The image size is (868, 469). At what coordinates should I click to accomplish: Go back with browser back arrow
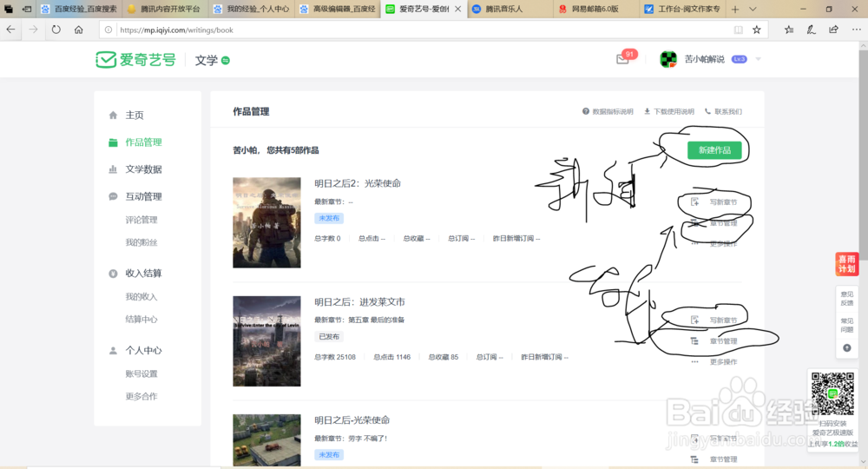tap(10, 30)
